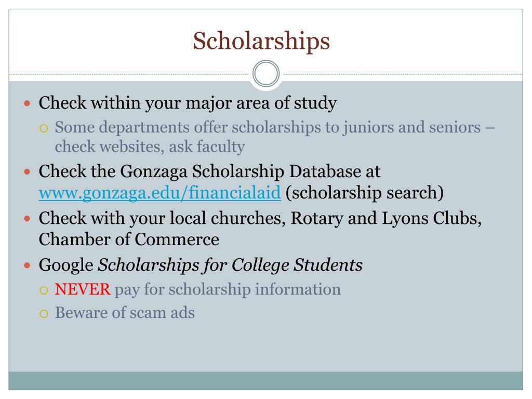
Task: Click Rotary and Lyons Clubs text
Action: (x=386, y=219)
